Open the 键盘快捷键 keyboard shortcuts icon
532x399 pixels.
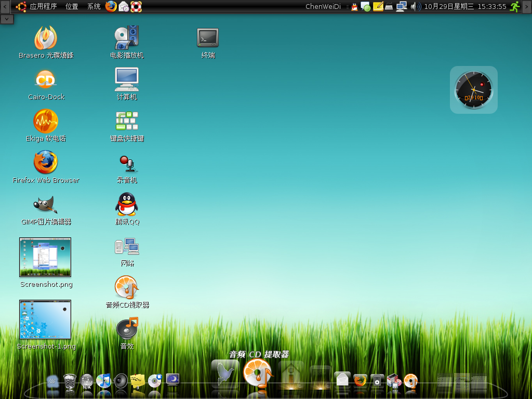click(x=127, y=121)
